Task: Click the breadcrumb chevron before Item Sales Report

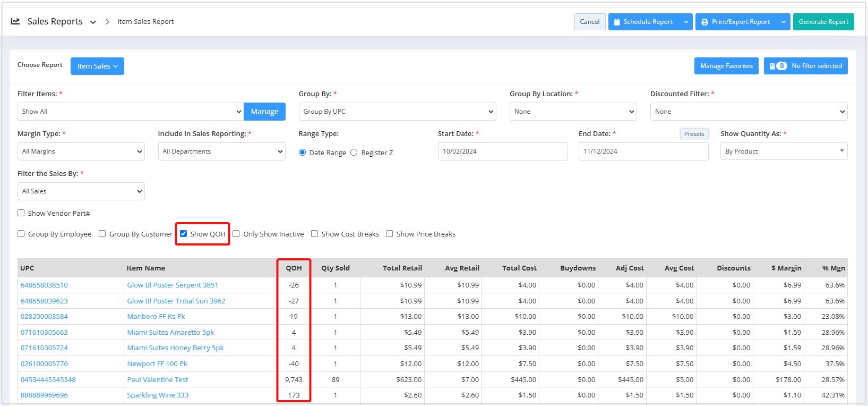Action: [x=107, y=22]
